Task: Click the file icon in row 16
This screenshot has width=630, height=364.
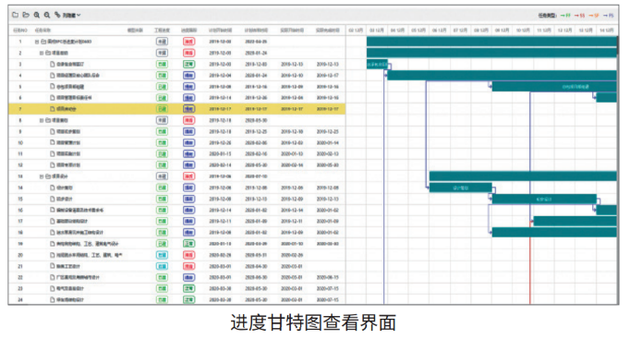Action: (x=53, y=210)
